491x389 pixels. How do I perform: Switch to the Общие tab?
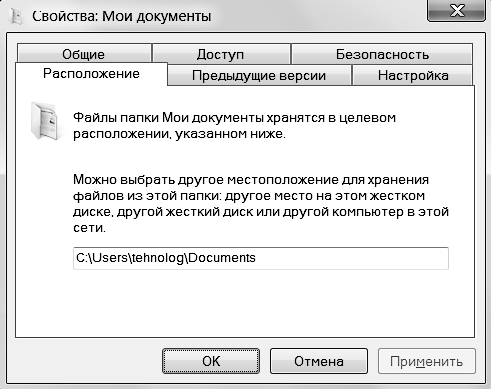84,54
